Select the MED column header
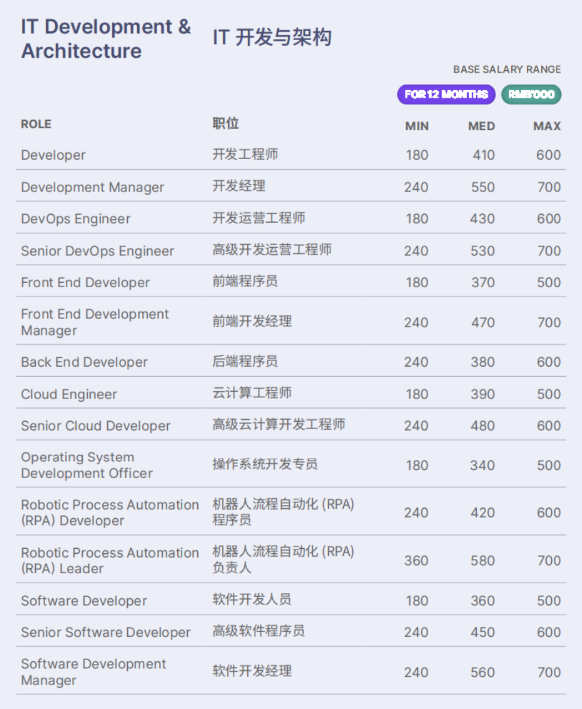 pos(481,126)
